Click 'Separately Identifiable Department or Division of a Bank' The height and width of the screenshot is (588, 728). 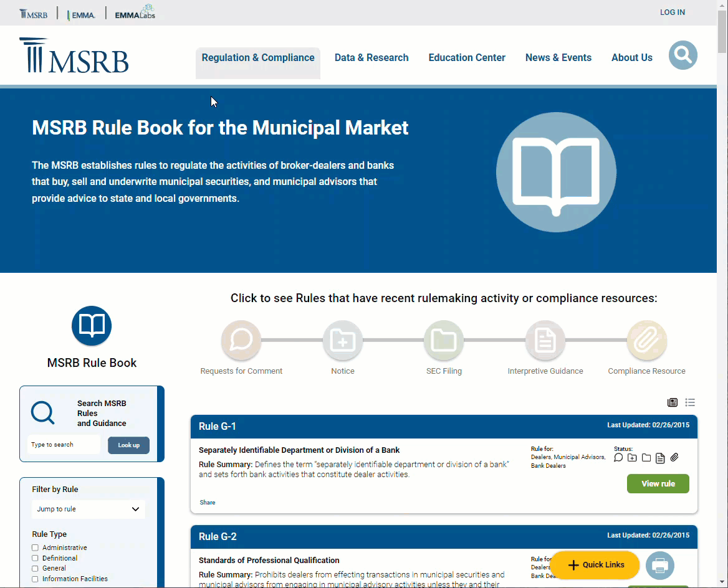[x=299, y=450]
